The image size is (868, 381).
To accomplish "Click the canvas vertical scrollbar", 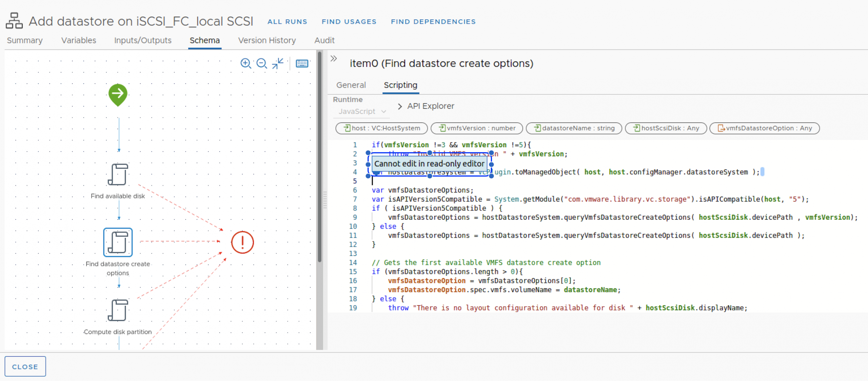I will (x=319, y=156).
